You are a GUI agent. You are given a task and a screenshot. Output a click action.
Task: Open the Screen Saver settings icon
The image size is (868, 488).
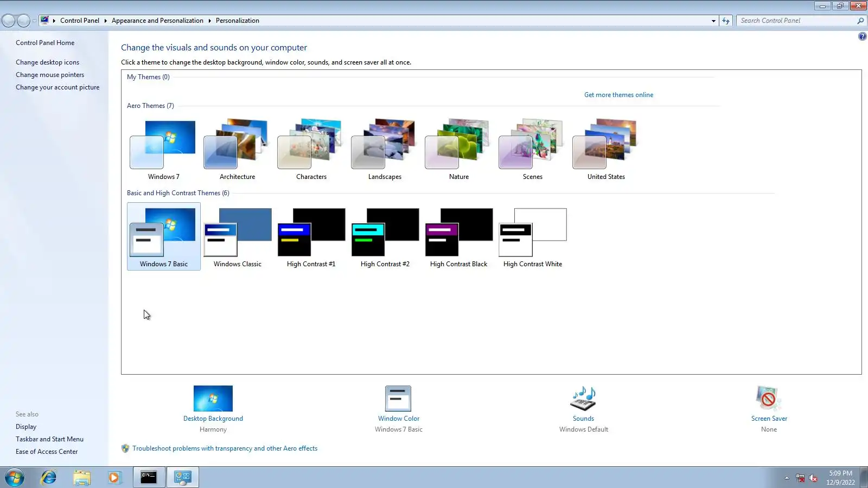tap(769, 399)
